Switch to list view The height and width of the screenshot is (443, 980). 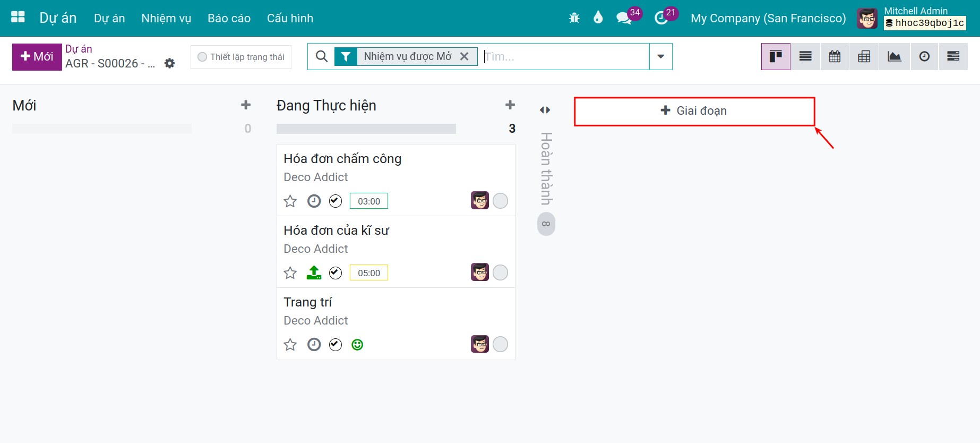coord(805,56)
